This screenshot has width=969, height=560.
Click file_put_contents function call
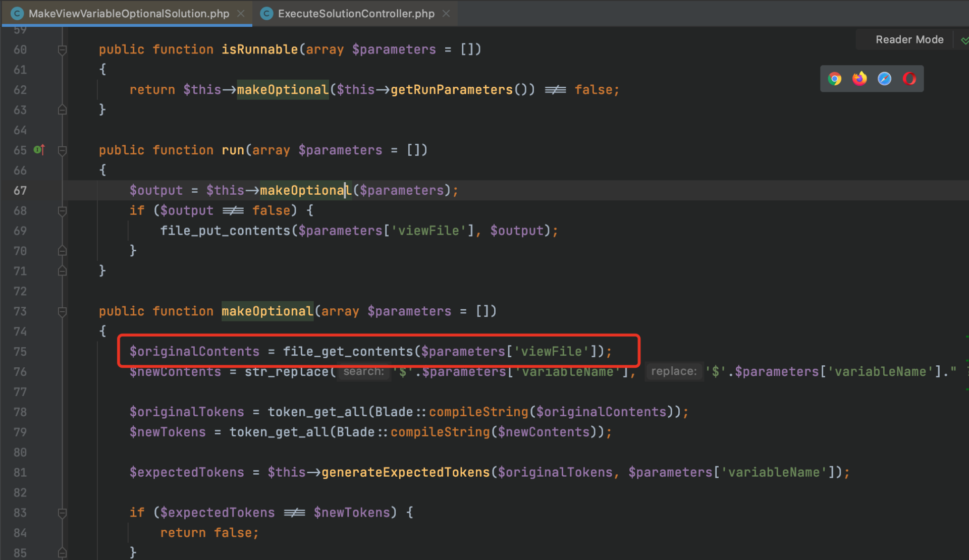[225, 231]
